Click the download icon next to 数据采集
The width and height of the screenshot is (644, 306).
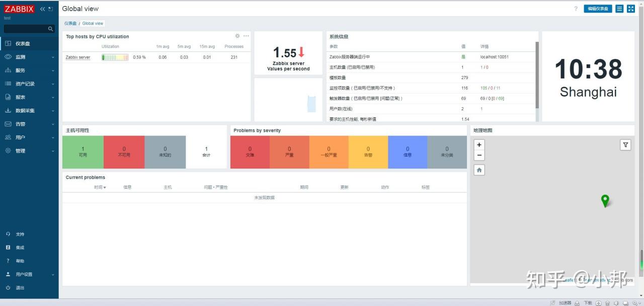tap(8, 111)
